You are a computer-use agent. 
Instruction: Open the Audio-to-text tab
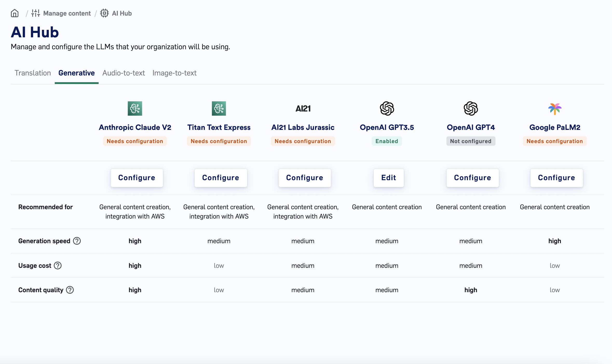[x=124, y=73]
